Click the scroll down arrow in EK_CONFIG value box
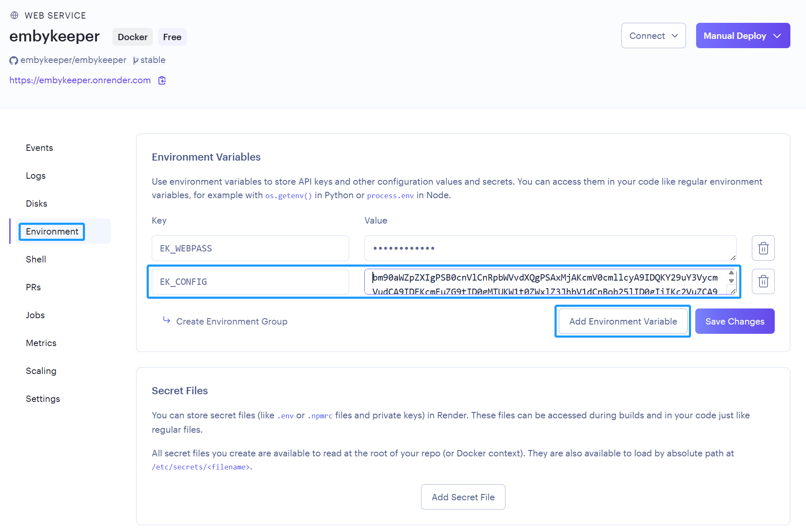 tap(731, 281)
